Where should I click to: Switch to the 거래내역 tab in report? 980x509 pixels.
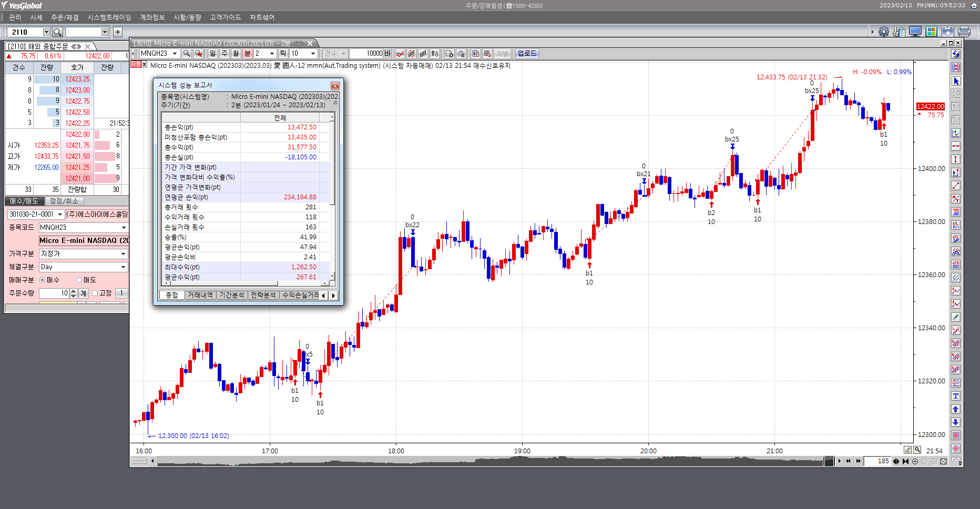(x=200, y=296)
